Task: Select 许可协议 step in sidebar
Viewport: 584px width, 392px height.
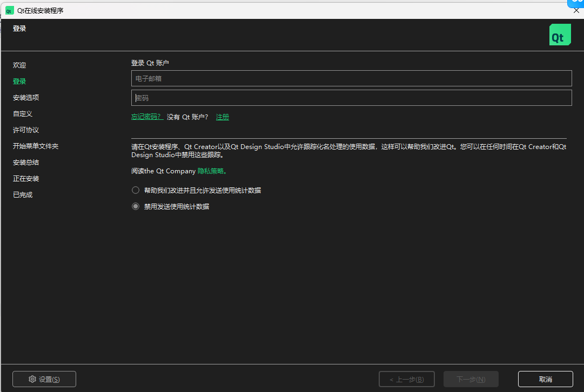Action: click(26, 130)
